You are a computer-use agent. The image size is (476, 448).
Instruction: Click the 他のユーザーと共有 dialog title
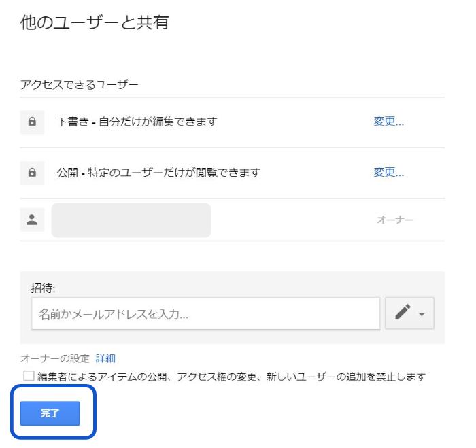95,23
